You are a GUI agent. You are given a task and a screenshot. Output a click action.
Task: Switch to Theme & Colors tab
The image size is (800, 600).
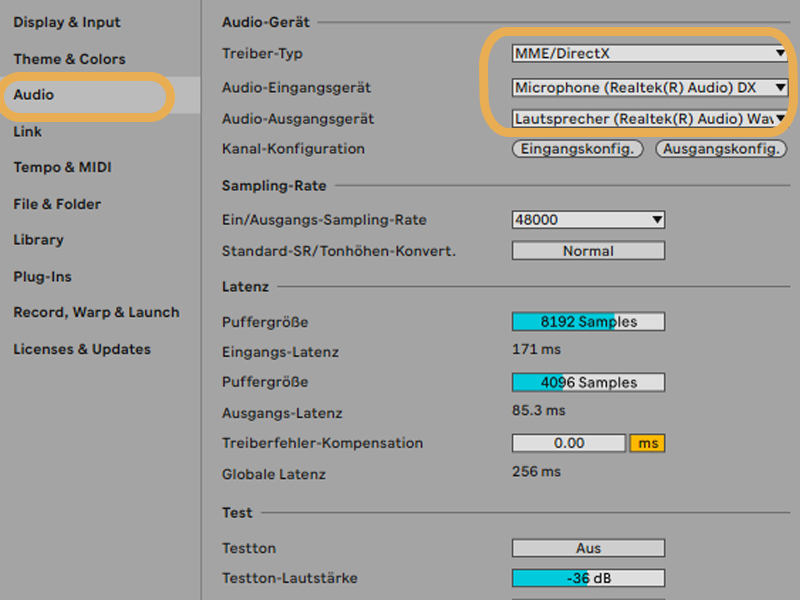(x=69, y=59)
